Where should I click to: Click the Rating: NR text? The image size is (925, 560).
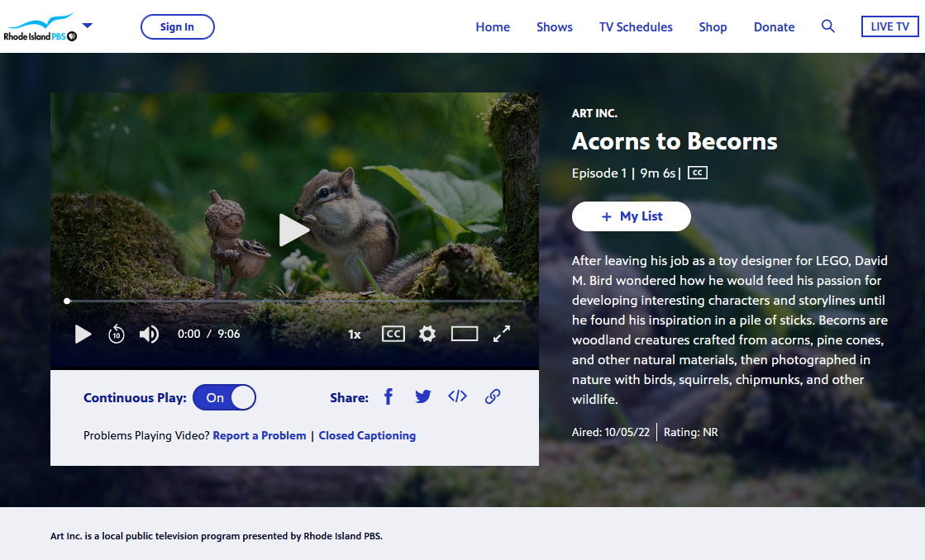tap(691, 432)
